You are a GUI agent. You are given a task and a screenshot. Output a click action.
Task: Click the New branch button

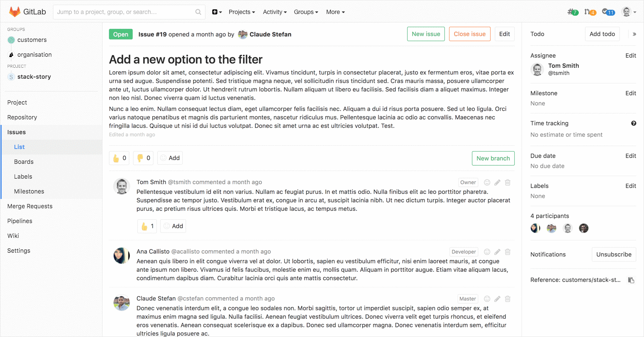pyautogui.click(x=493, y=158)
